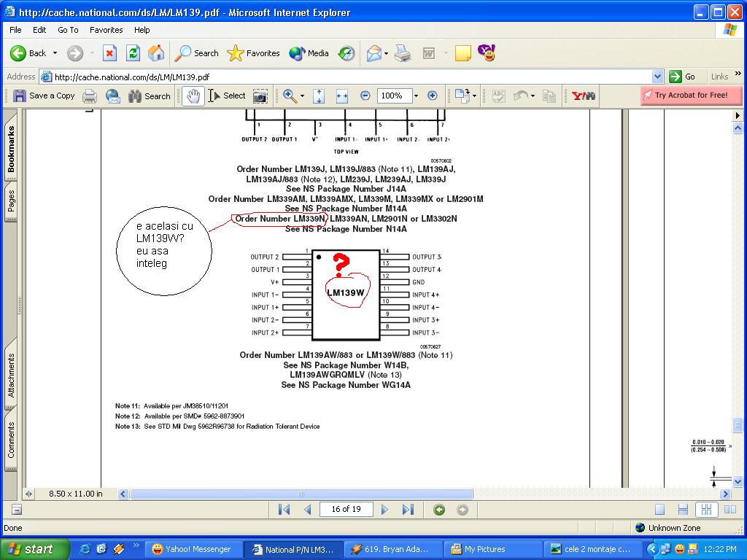The image size is (747, 560).
Task: Expand the address bar dropdown
Action: click(x=657, y=77)
